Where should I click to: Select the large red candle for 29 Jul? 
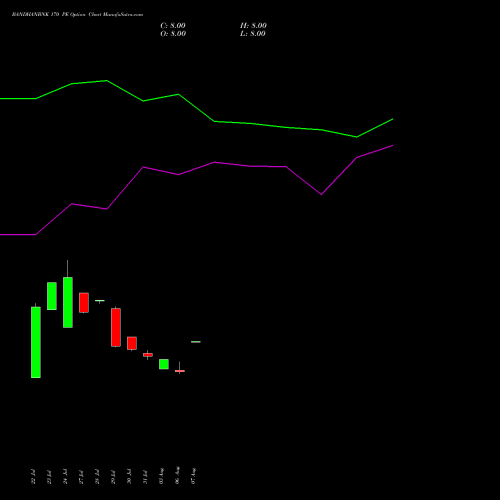coord(116,327)
